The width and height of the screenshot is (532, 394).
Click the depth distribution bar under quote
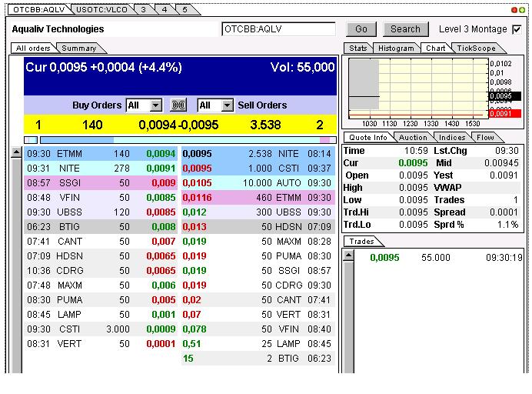pyautogui.click(x=188, y=140)
